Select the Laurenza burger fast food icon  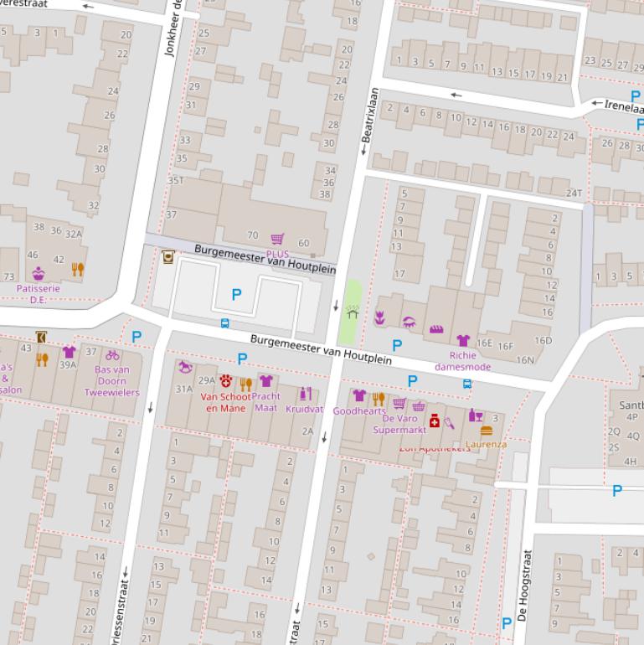point(487,430)
